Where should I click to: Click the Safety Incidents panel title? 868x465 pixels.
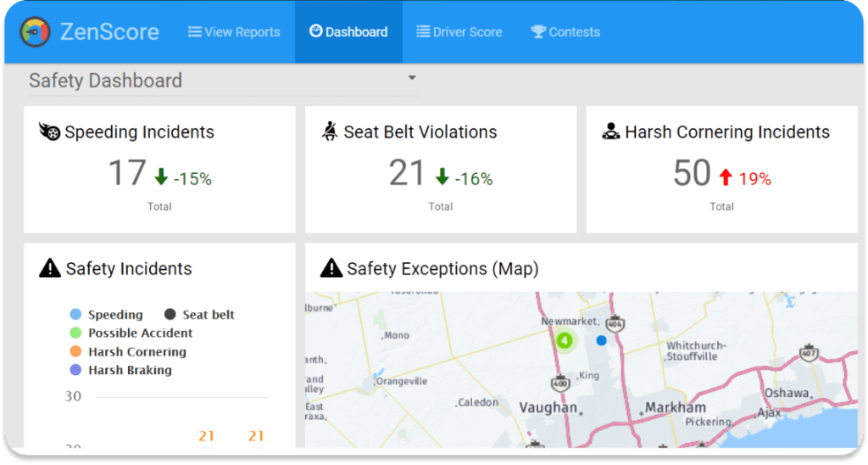point(129,269)
